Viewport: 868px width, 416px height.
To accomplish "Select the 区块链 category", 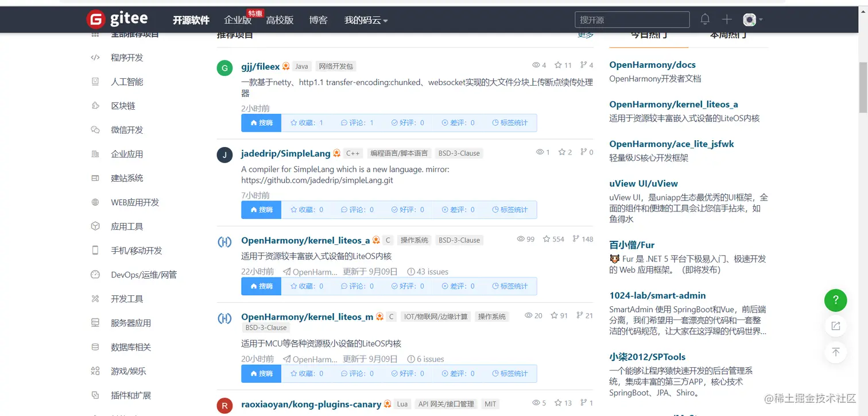I will pos(123,106).
